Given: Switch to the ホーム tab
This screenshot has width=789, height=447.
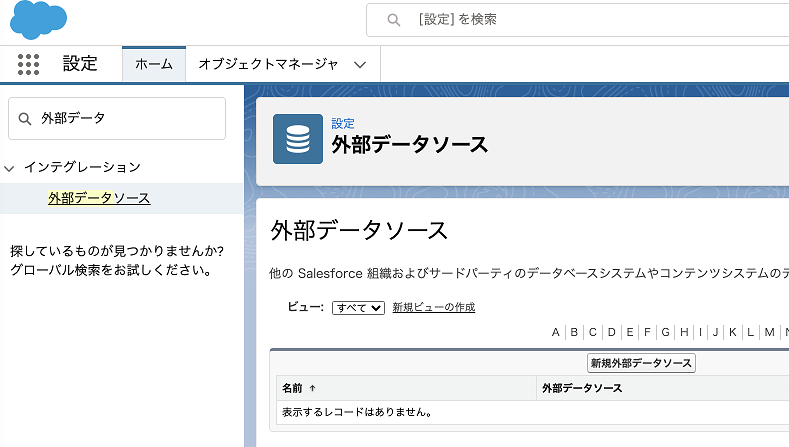Looking at the screenshot, I should 154,64.
